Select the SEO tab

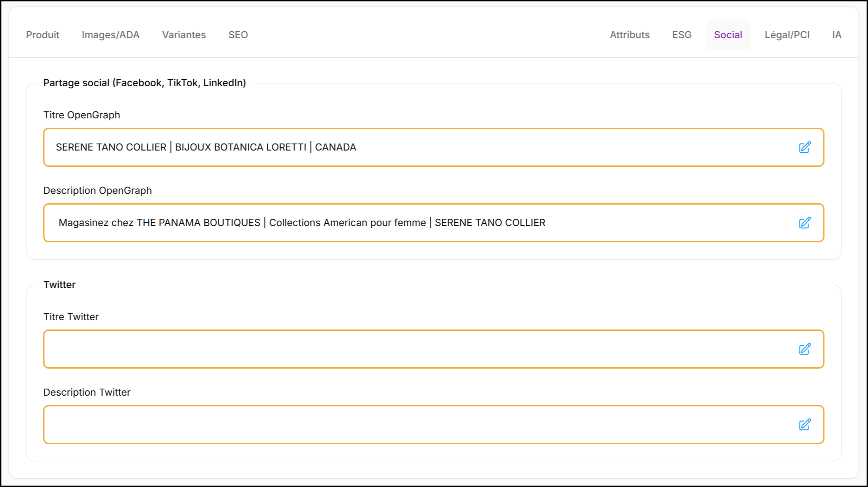tap(238, 35)
